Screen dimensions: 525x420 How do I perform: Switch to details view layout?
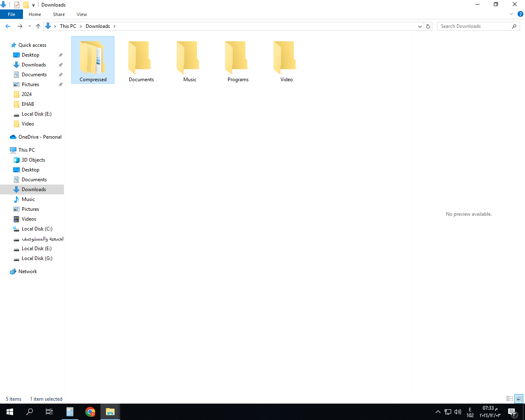(x=510, y=399)
